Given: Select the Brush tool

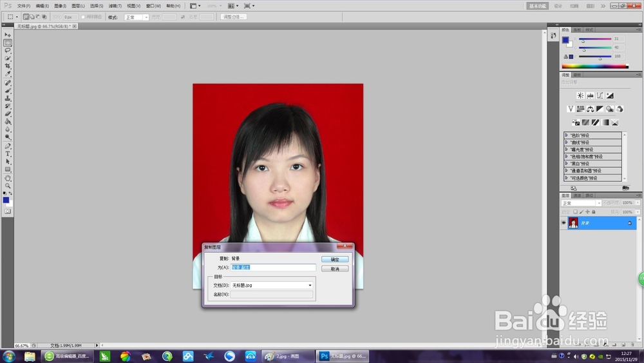Looking at the screenshot, I should point(8,90).
